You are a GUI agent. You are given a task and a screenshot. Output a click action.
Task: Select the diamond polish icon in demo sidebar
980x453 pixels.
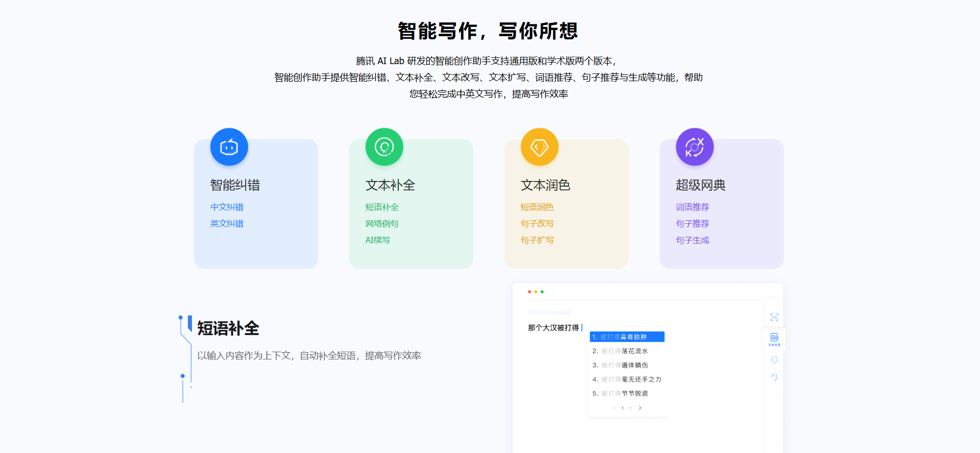click(774, 360)
